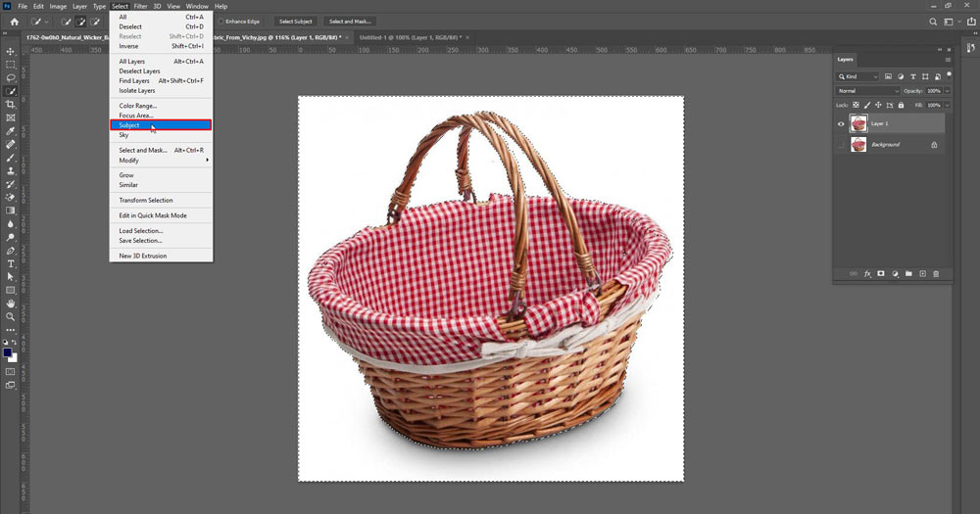The image size is (980, 514).
Task: Select the Rectangle shape tool
Action: (x=11, y=291)
